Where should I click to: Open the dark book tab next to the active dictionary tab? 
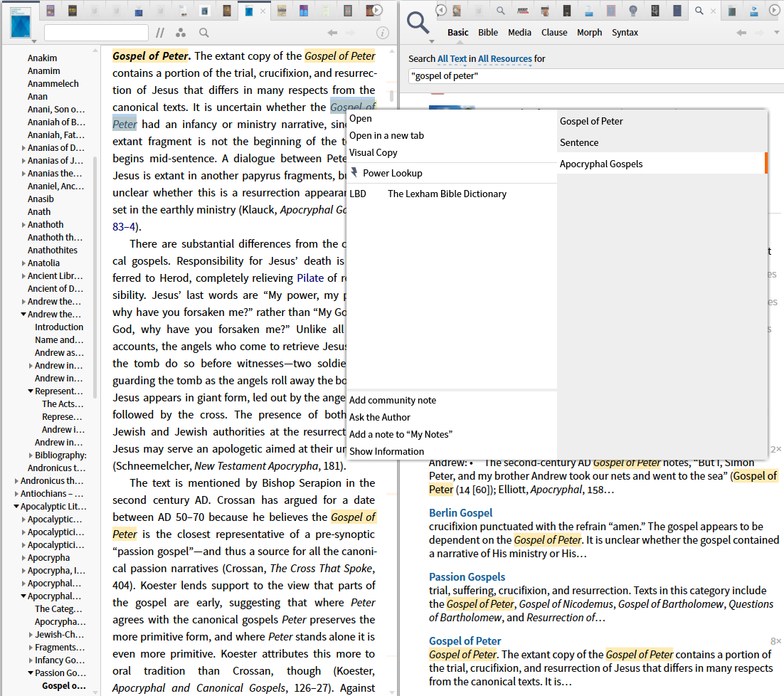point(227,11)
